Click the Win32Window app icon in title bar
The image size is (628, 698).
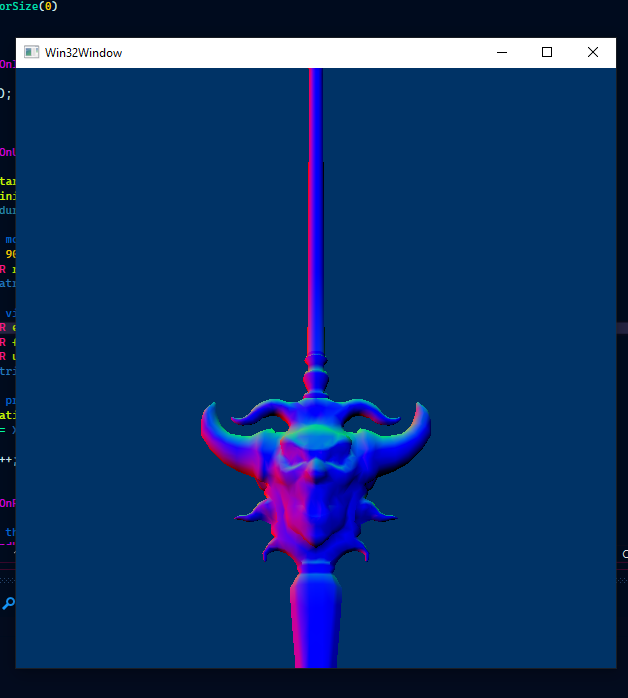(32, 53)
